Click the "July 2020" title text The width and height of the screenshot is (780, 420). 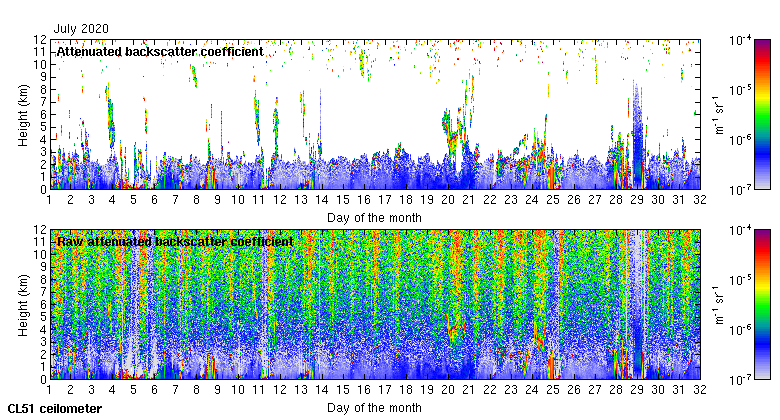point(81,29)
